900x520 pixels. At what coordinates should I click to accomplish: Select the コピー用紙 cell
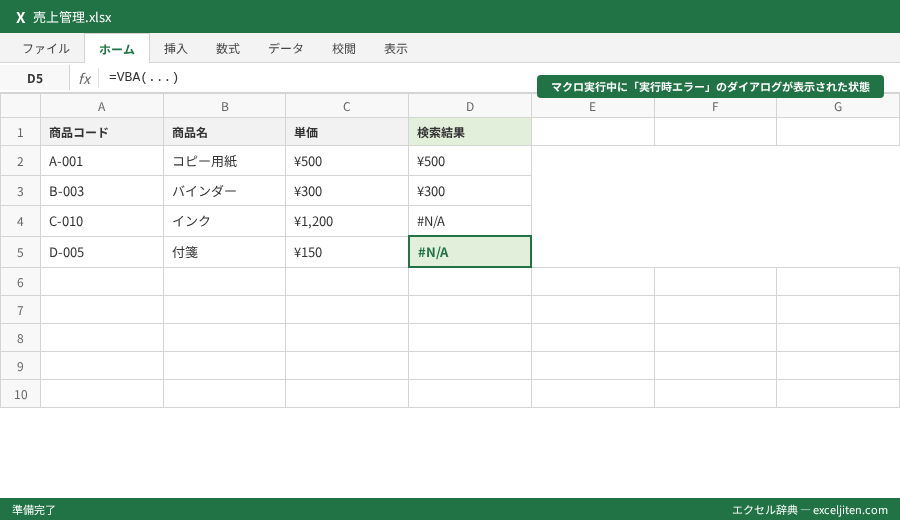point(224,161)
